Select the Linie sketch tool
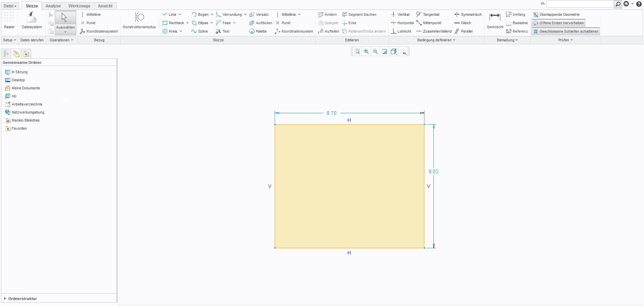The height and width of the screenshot is (306, 644). 170,14
